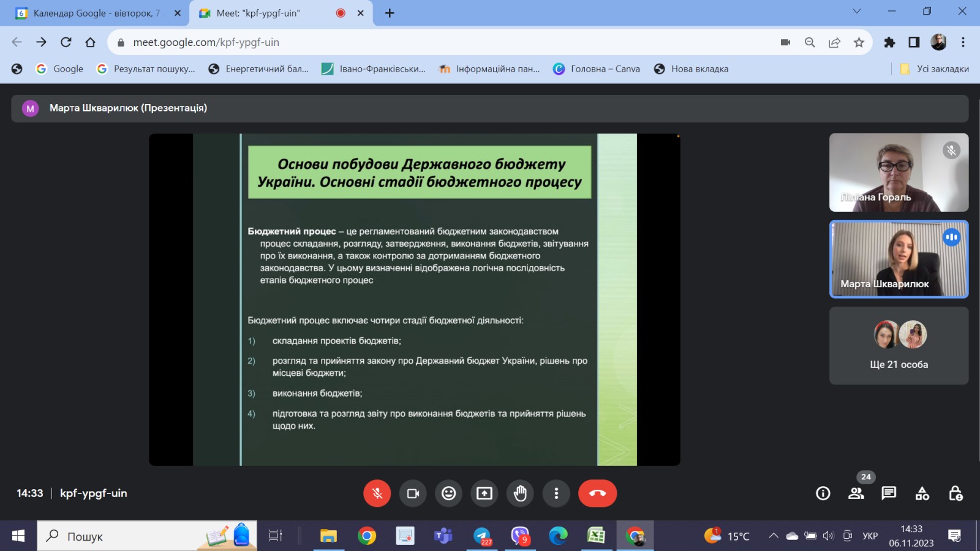Open host controls lock icon
Screen dimensions: 980x551
click(956, 493)
